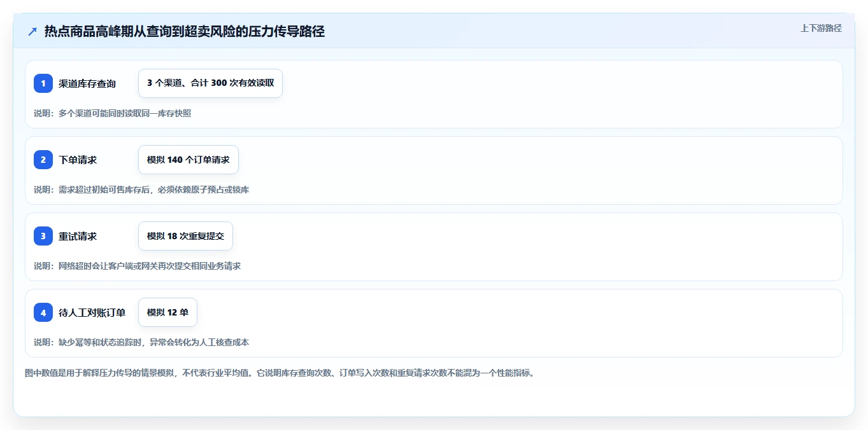Select step number 4 badge

pyautogui.click(x=43, y=312)
